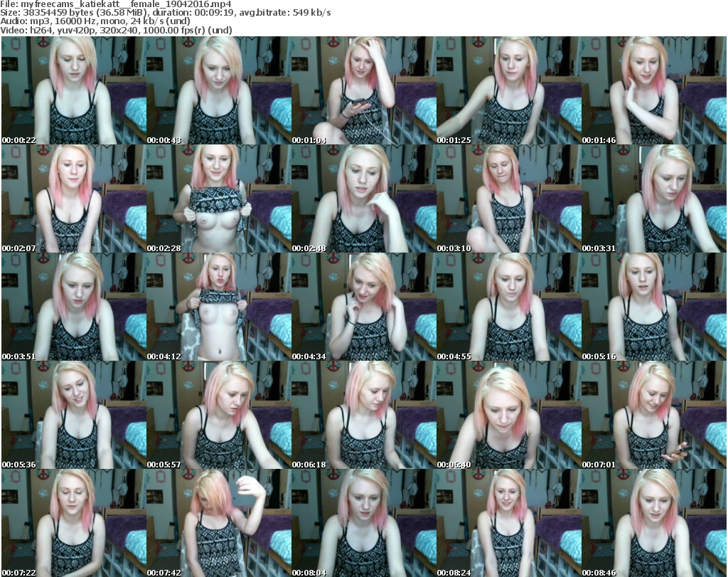Open the frame thumbnail stamped 00:03:51

coord(73,307)
